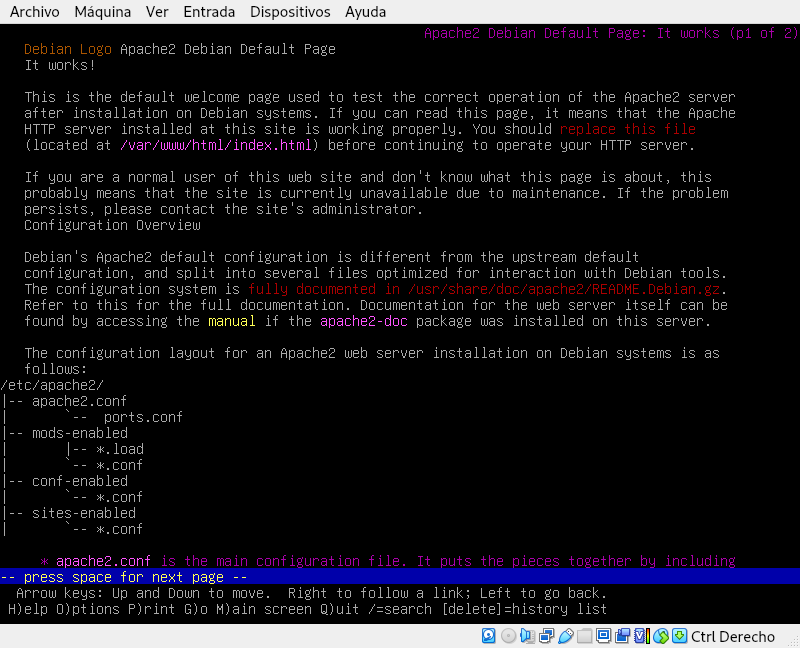The image size is (800, 648).
Task: Open the Máquina menu
Action: point(103,12)
